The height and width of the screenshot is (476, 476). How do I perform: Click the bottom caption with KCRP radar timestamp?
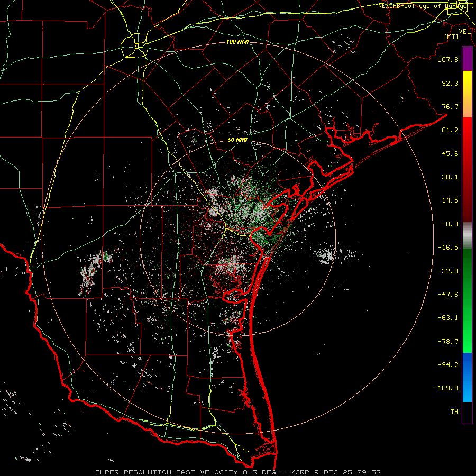point(238,472)
